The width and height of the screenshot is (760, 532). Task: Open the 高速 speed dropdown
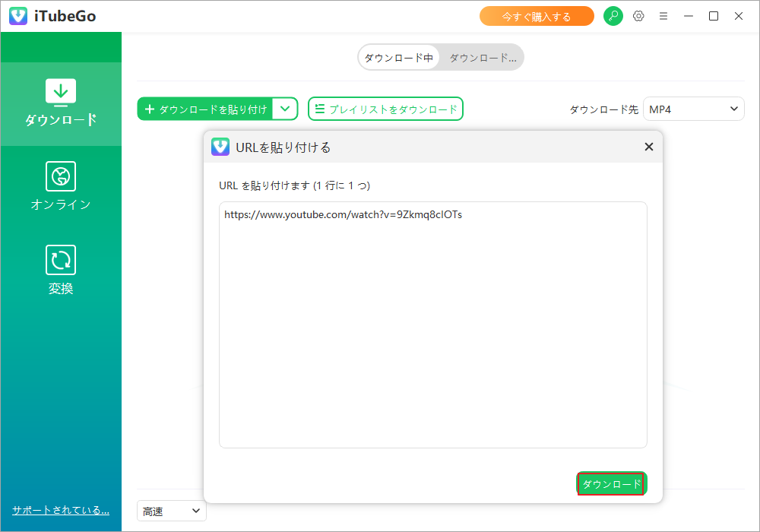(x=172, y=511)
